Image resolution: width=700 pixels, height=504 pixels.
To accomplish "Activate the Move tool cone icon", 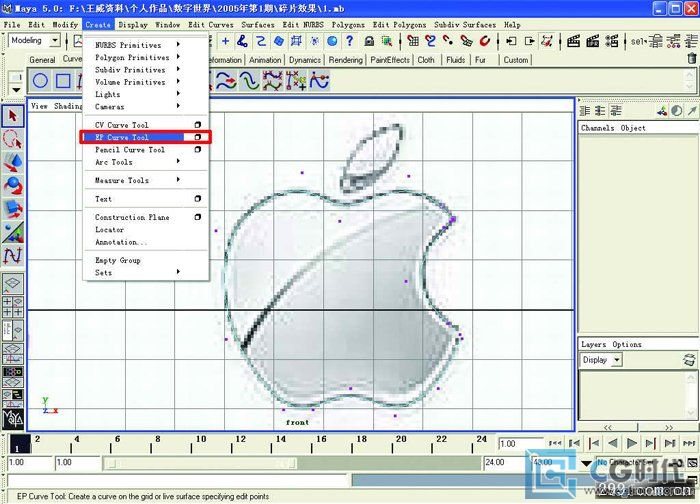I will point(12,162).
